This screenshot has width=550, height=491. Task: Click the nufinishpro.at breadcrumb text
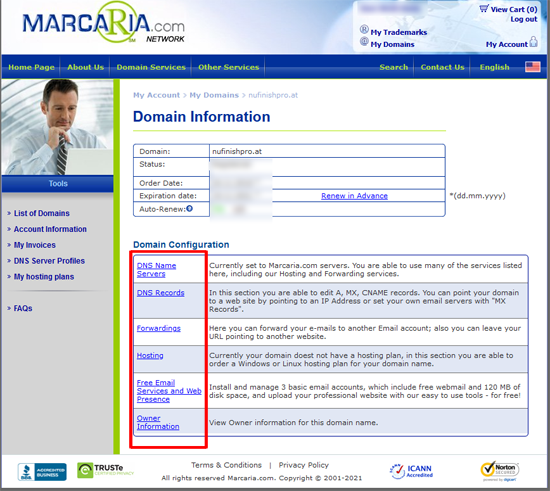273,95
